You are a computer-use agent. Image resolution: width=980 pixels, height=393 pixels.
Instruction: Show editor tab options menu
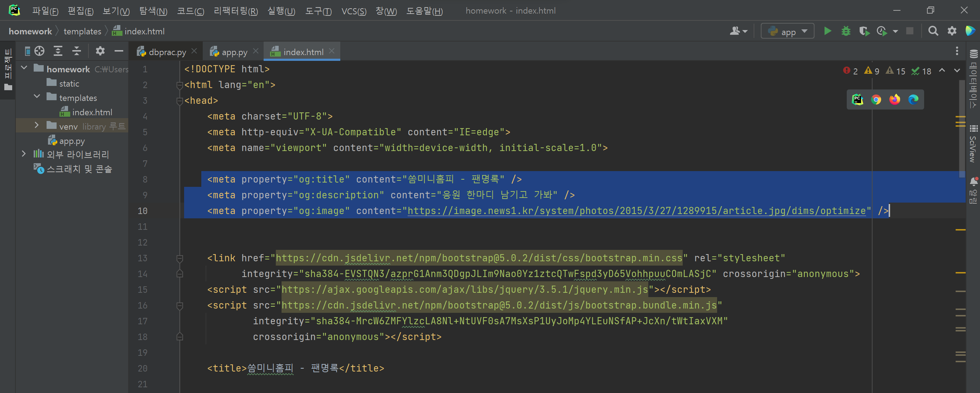pyautogui.click(x=957, y=51)
